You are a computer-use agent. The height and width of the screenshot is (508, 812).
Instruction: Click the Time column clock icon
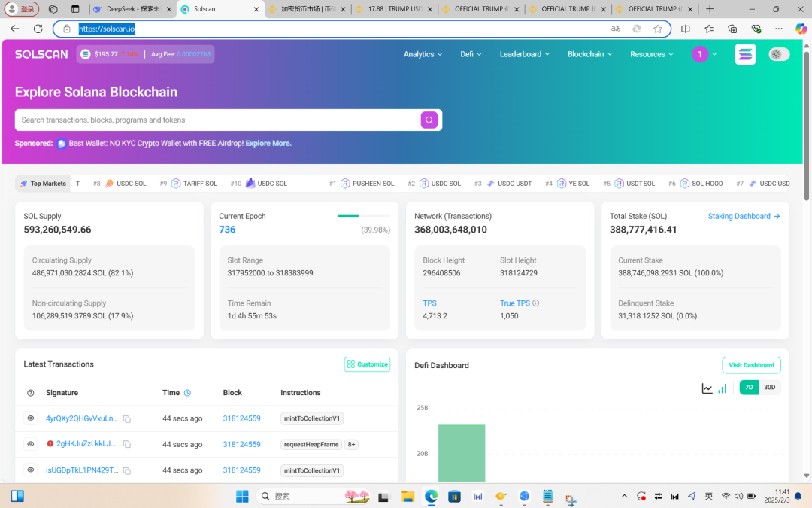[x=187, y=393]
